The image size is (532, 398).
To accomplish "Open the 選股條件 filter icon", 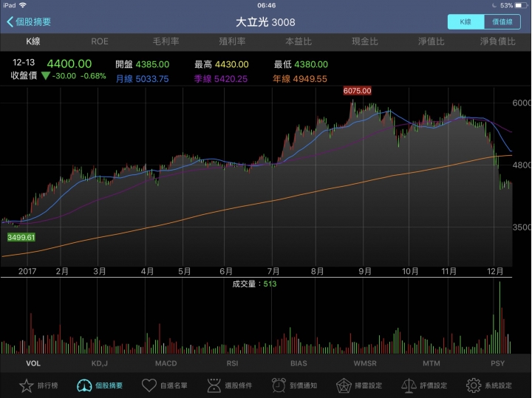I will pyautogui.click(x=214, y=385).
